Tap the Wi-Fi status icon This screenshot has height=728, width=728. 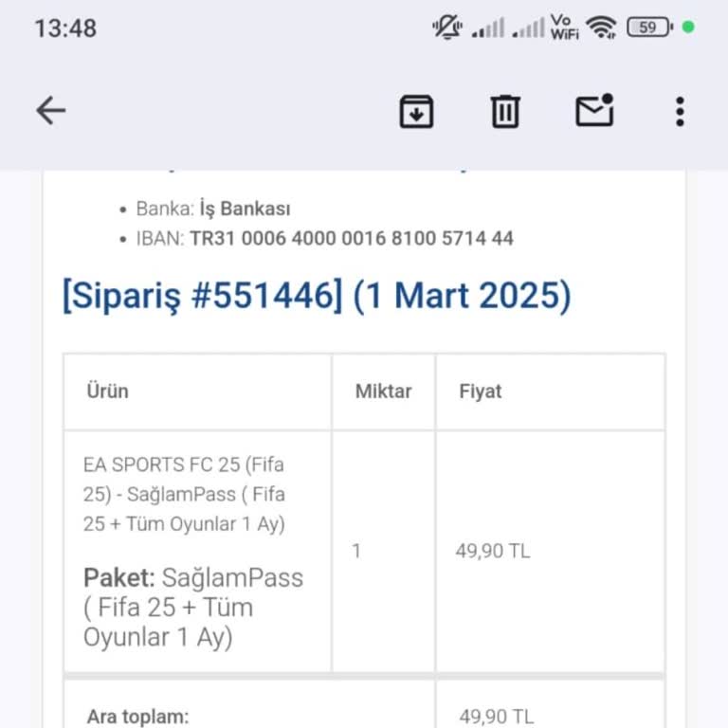click(x=601, y=27)
